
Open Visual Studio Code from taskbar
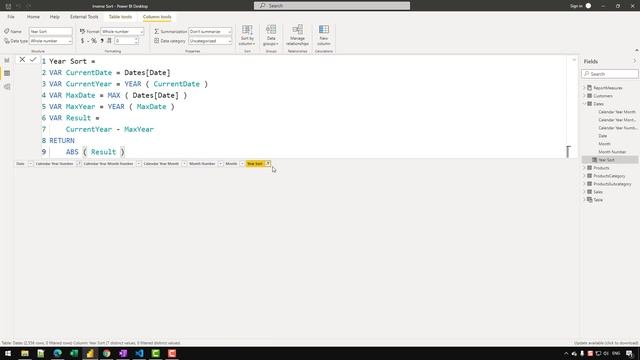click(x=139, y=353)
